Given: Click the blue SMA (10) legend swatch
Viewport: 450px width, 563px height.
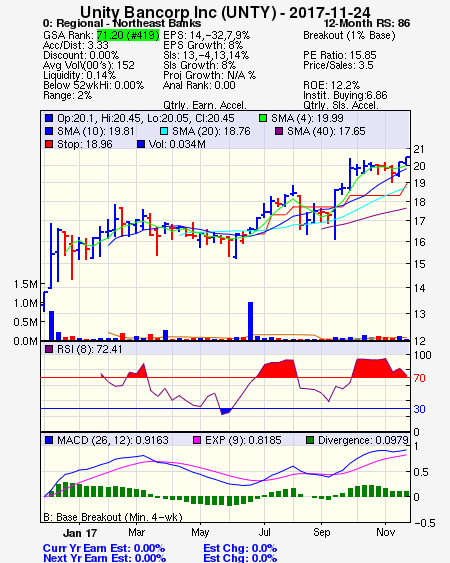Looking at the screenshot, I should pyautogui.click(x=49, y=131).
